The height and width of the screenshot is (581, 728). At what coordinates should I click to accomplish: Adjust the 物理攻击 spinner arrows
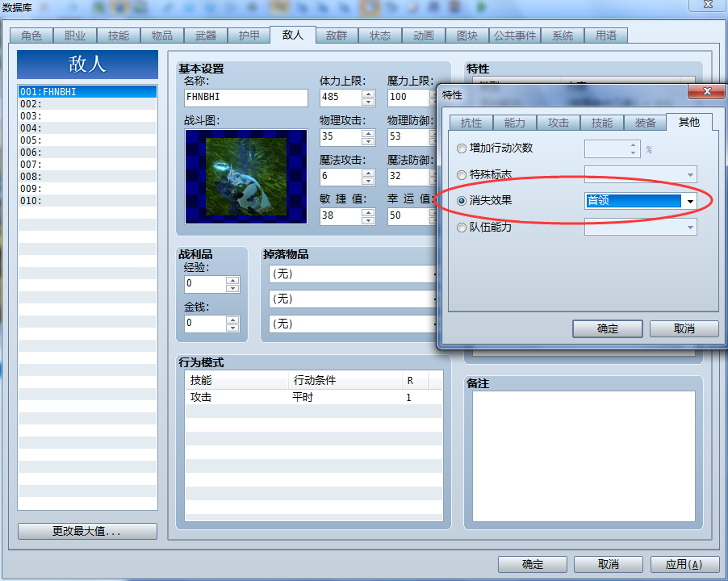(x=368, y=137)
